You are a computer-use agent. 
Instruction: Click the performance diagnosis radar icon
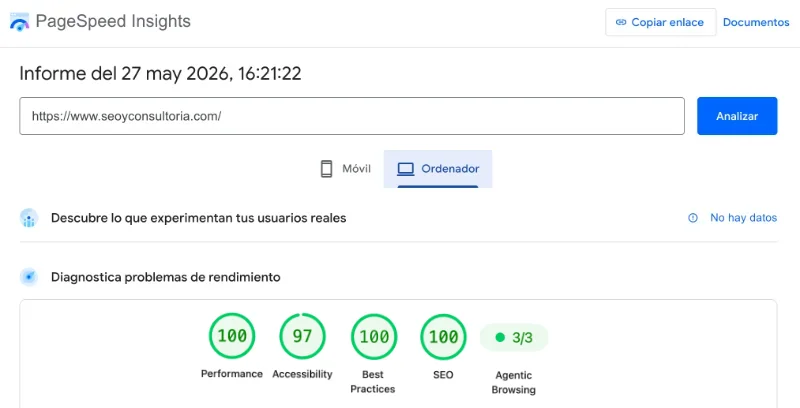click(29, 277)
